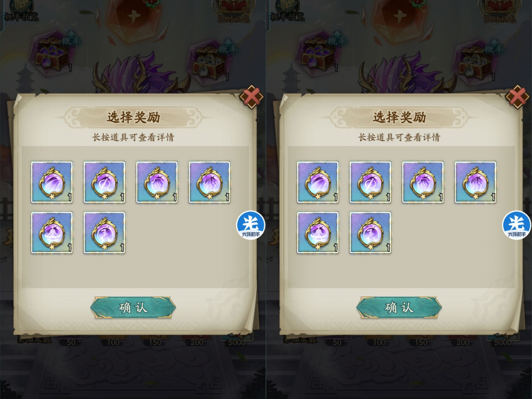The width and height of the screenshot is (532, 399).
Task: Choose the rune glyph orb in left dialog
Action: point(104,233)
